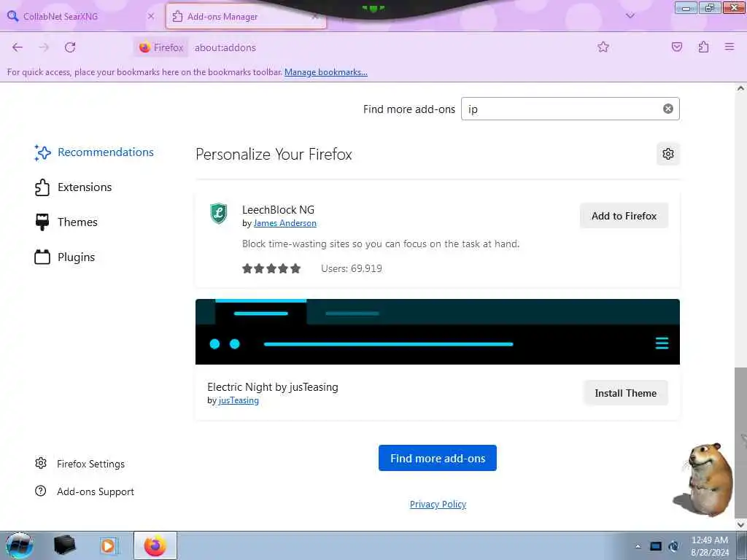747x560 pixels.
Task: Click the taskbar clock showing 12:49 AM
Action: click(709, 545)
